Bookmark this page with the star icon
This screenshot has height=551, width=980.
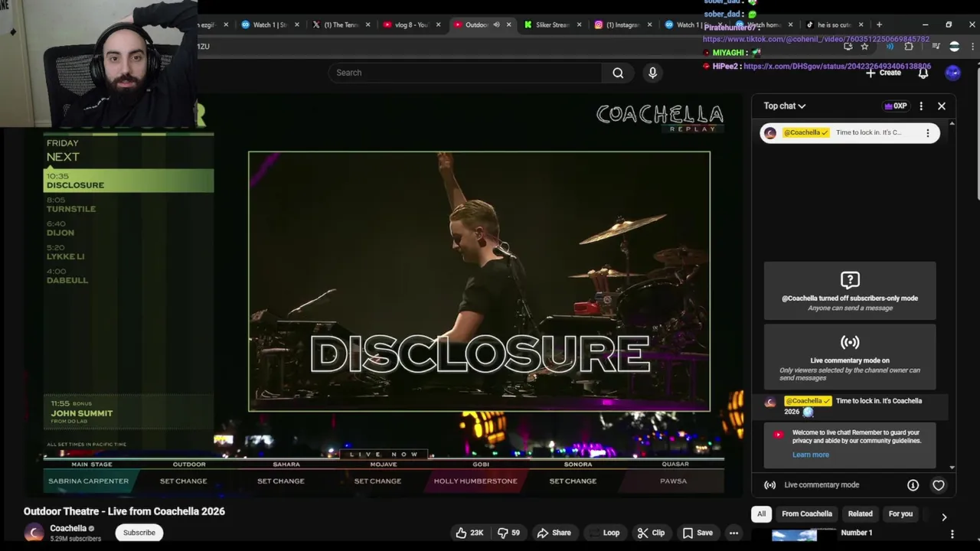click(864, 47)
